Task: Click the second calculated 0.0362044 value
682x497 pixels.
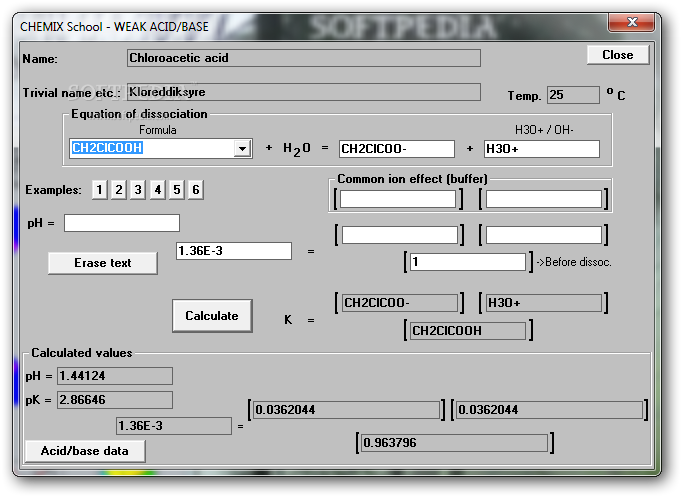Action: click(549, 410)
